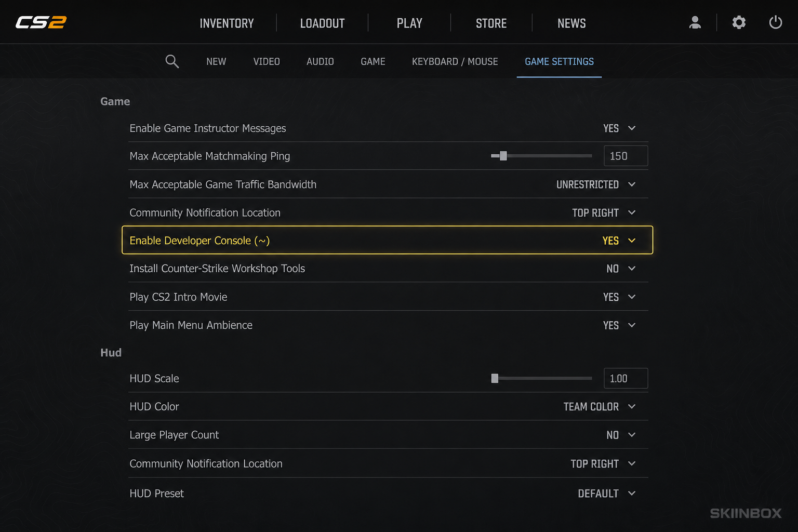Open the Inventory menu

click(227, 23)
